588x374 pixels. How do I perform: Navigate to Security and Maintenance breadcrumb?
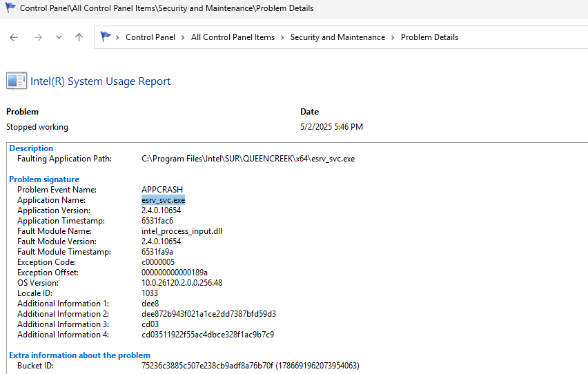pyautogui.click(x=338, y=37)
